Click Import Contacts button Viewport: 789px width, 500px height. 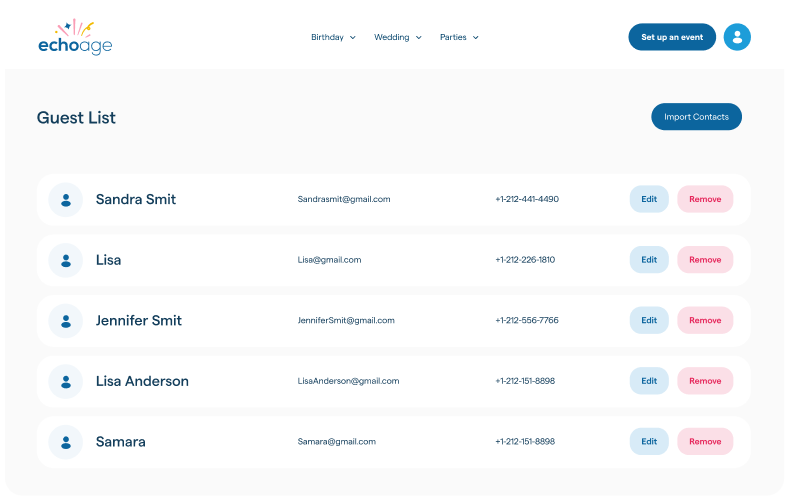pos(696,117)
